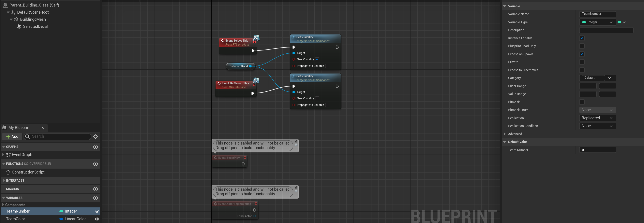Add a new function with plus icon

coord(96,164)
